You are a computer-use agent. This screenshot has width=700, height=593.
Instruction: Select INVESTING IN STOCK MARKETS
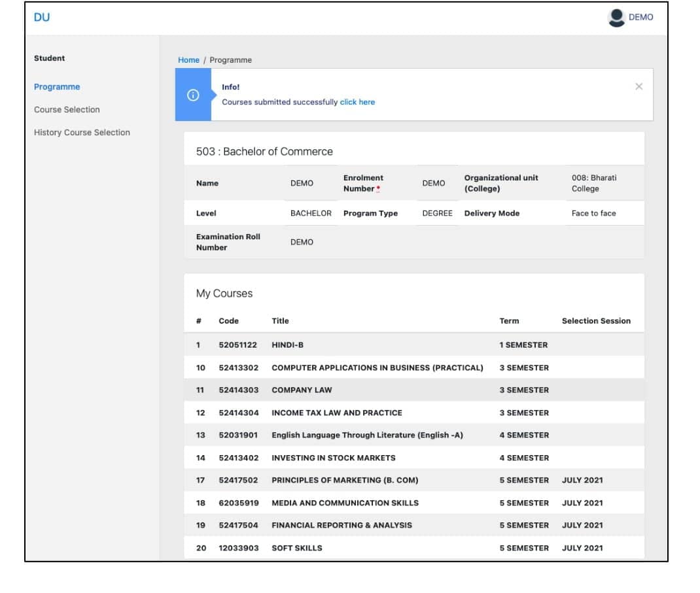334,458
